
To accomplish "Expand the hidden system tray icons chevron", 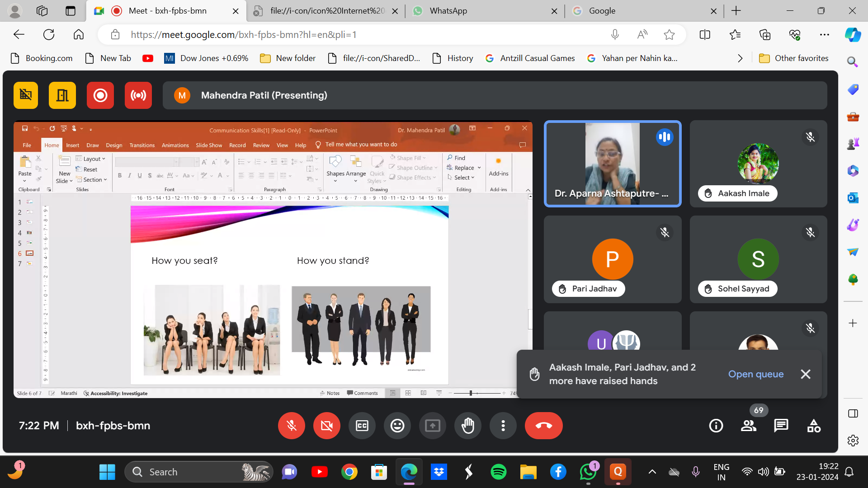I will [652, 472].
